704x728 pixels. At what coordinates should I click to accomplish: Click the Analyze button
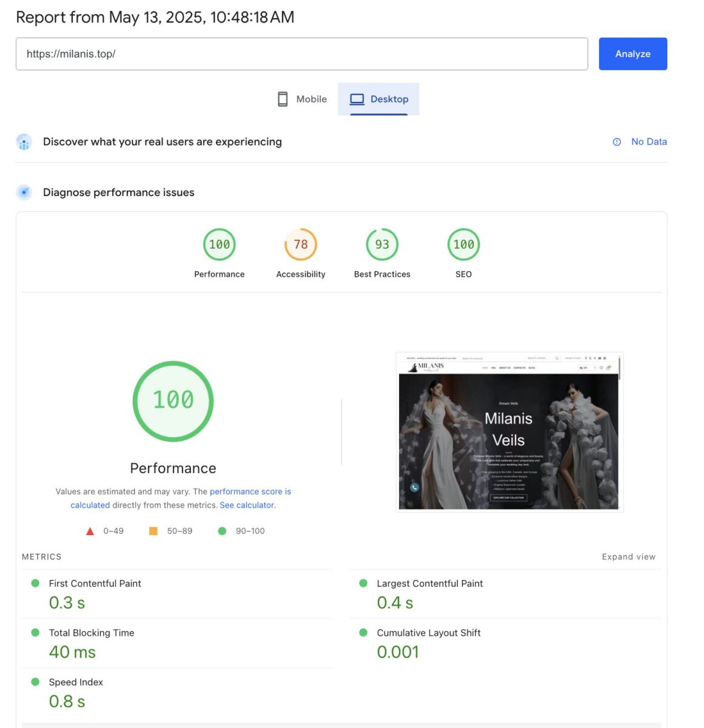click(x=632, y=54)
